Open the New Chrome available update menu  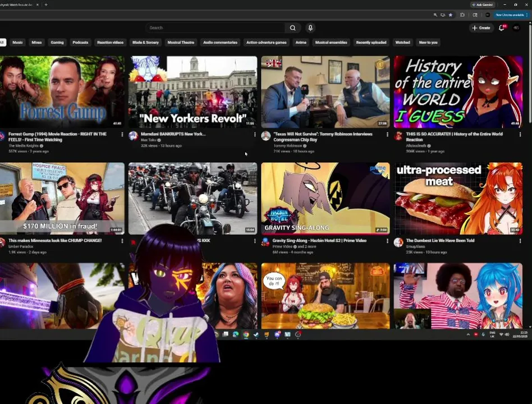(x=511, y=15)
